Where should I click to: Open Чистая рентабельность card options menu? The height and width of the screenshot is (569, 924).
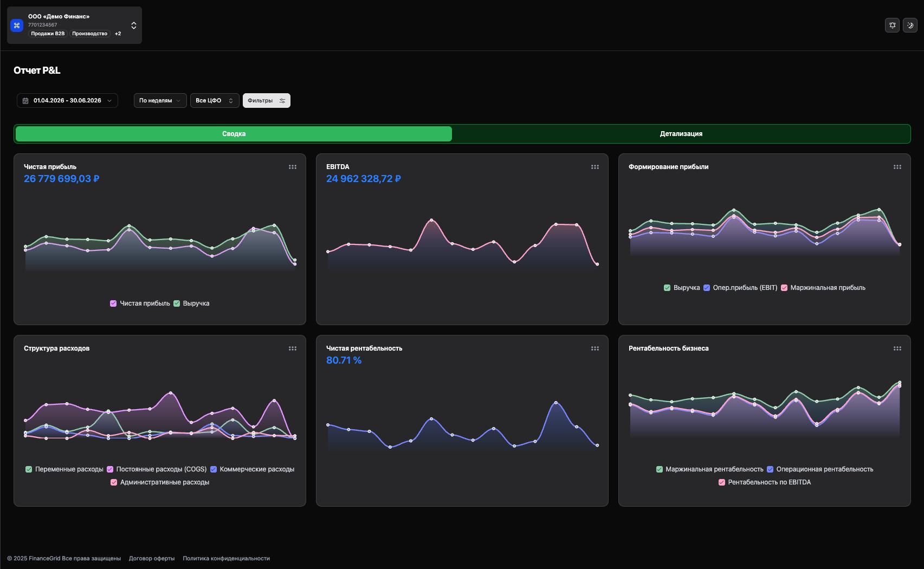click(x=595, y=348)
